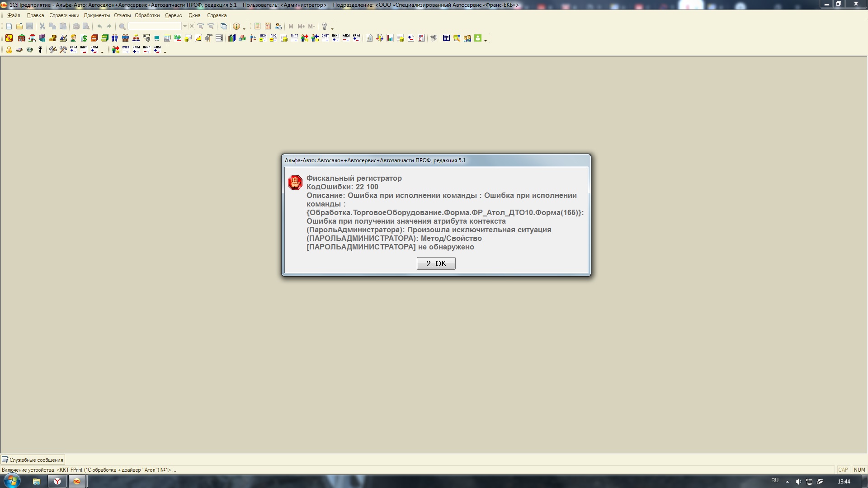
Task: Open the Окна menu
Action: point(194,15)
